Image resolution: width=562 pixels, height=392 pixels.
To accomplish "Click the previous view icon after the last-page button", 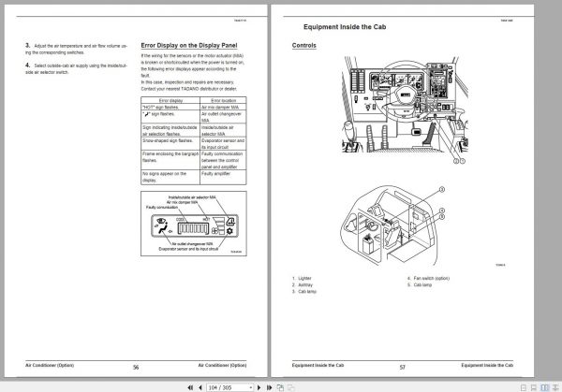I will [x=280, y=387].
